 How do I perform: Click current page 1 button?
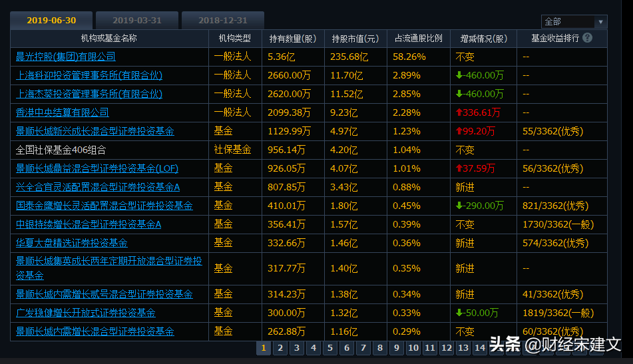pyautogui.click(x=264, y=348)
